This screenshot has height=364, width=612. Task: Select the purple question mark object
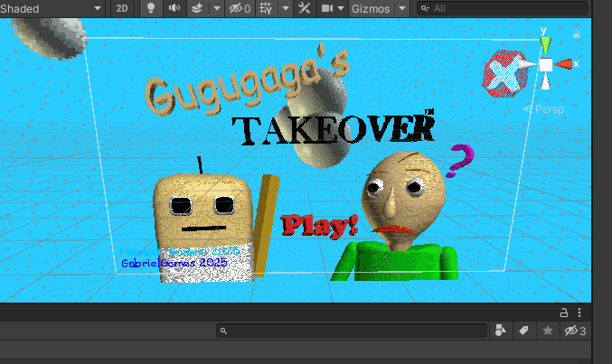460,161
